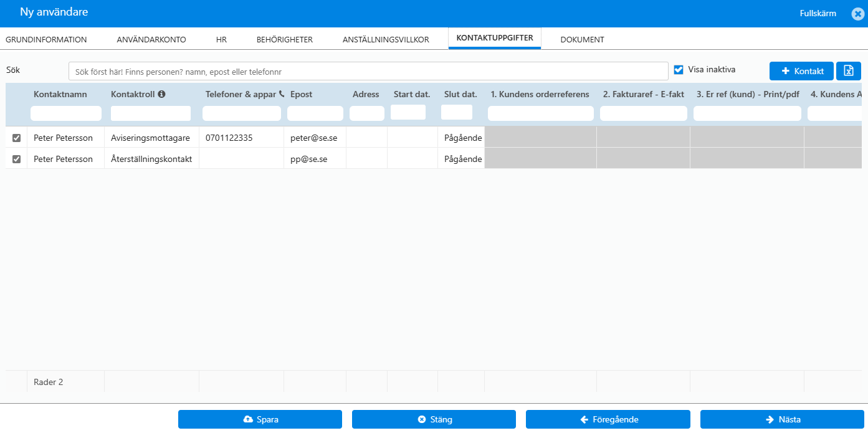This screenshot has width=868, height=433.
Task: Click Pågående in the peter@se.se row
Action: 463,138
